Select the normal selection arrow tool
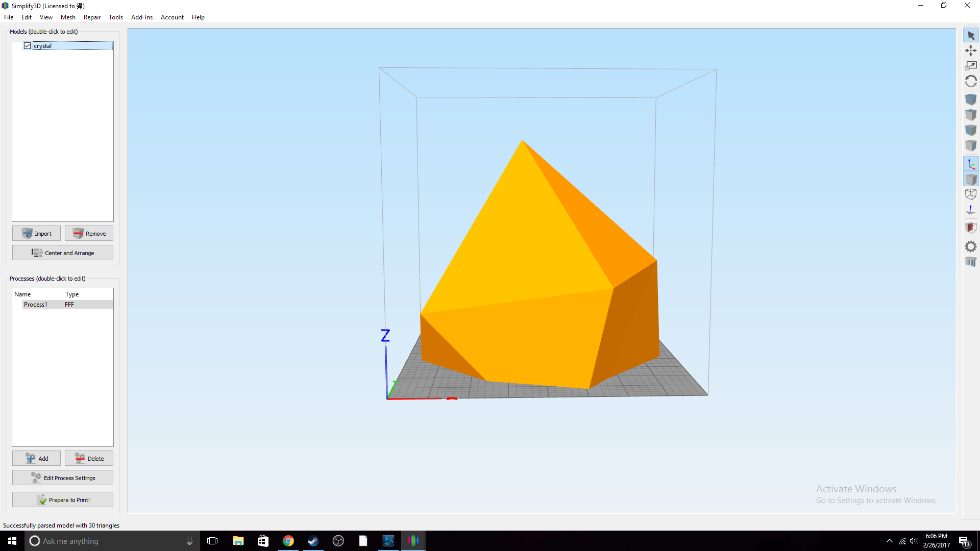 click(971, 36)
